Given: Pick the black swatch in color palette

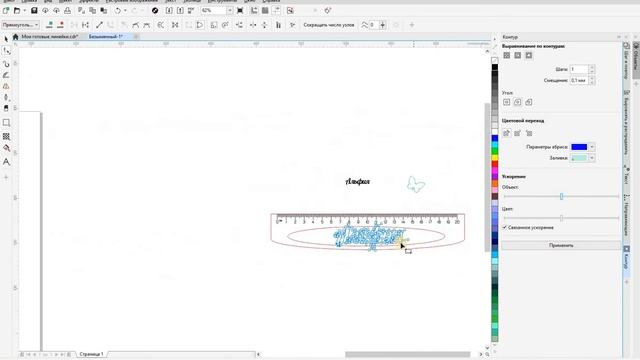Looking at the screenshot, I should coord(495,67).
